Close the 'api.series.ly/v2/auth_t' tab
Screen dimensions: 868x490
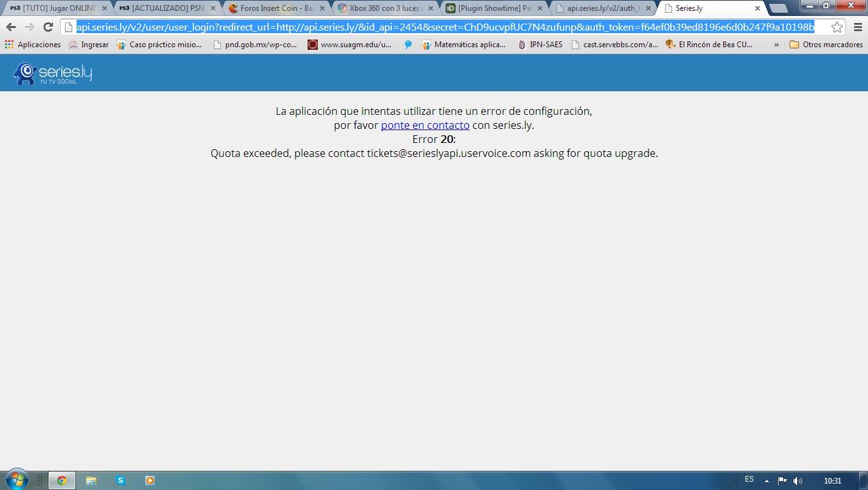pyautogui.click(x=649, y=9)
